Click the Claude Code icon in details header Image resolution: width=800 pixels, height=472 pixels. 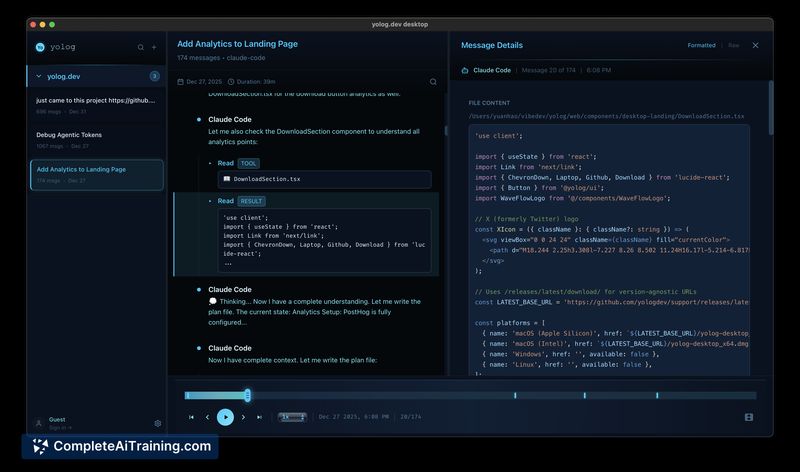(x=465, y=70)
